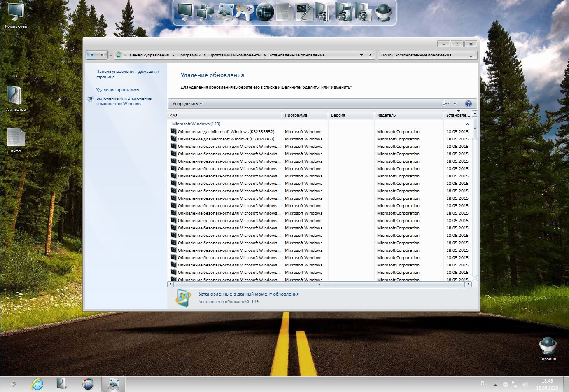Expand arrow after Панель управления breadcrumb
The width and height of the screenshot is (569, 392).
click(x=173, y=55)
